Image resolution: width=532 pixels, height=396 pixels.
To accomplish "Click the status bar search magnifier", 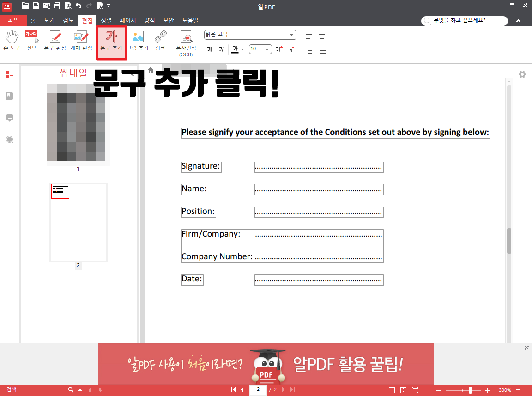I will (71, 390).
